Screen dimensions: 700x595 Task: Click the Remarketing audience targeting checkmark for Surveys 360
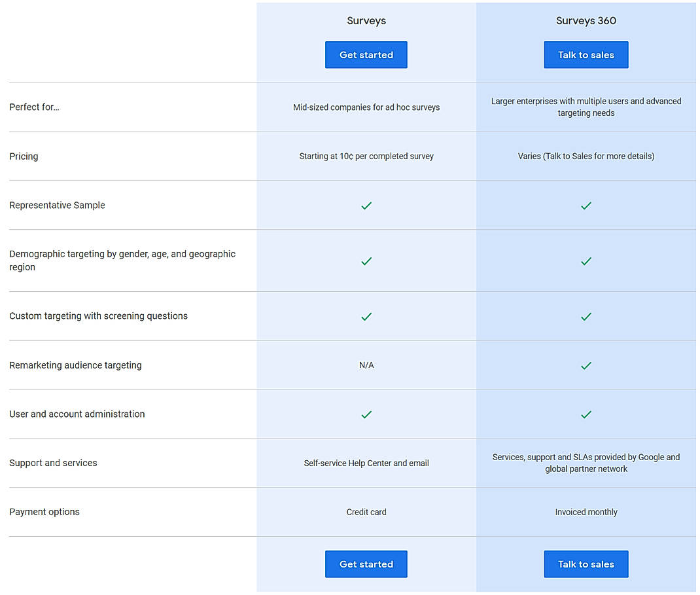pos(586,365)
